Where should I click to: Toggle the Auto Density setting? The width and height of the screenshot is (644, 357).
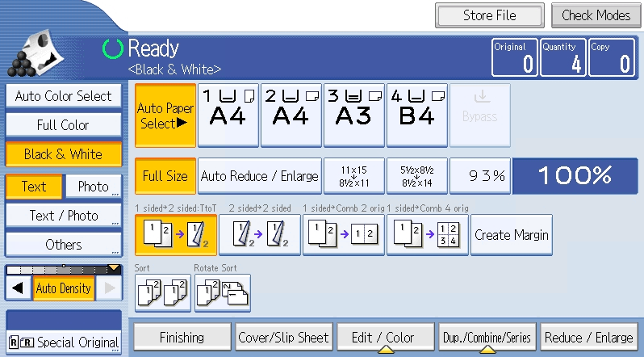[63, 288]
